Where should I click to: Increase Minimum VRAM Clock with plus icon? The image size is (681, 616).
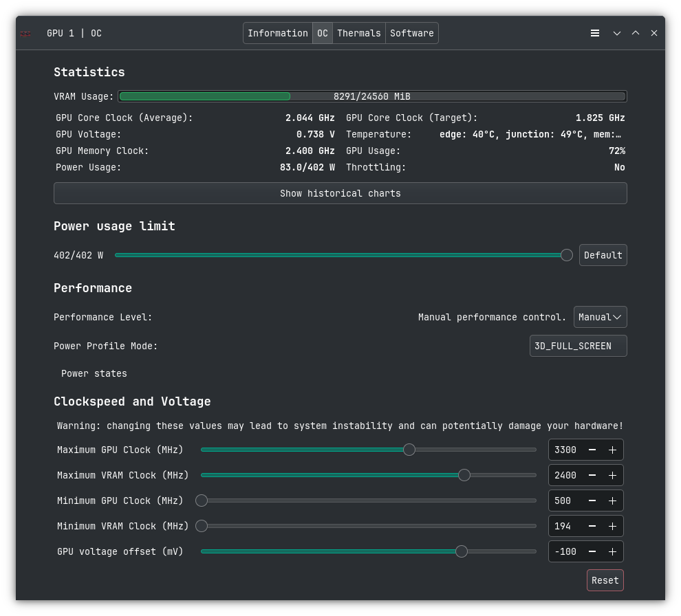(x=612, y=526)
